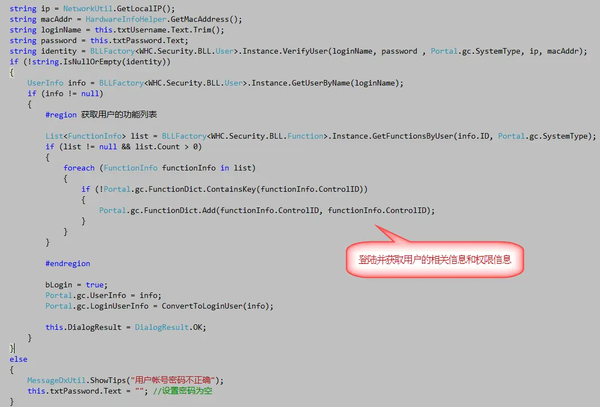Click the ShowTips method name
Image resolution: width=600 pixels, height=407 pixels.
(x=108, y=380)
